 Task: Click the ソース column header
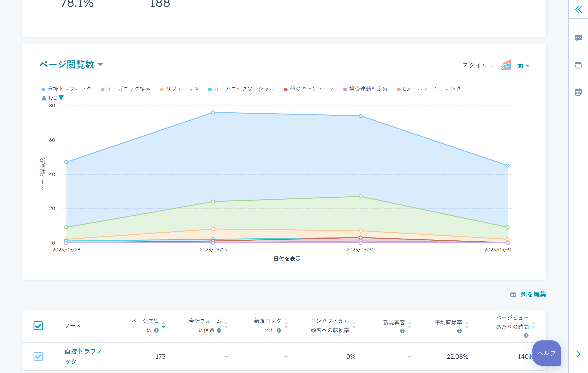[x=73, y=326]
